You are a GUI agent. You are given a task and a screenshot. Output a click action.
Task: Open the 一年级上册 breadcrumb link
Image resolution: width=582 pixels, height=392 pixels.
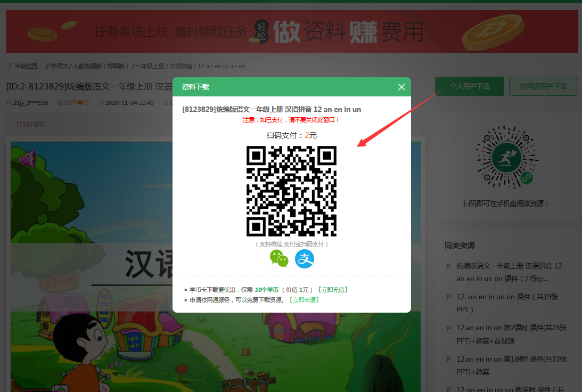[150, 66]
